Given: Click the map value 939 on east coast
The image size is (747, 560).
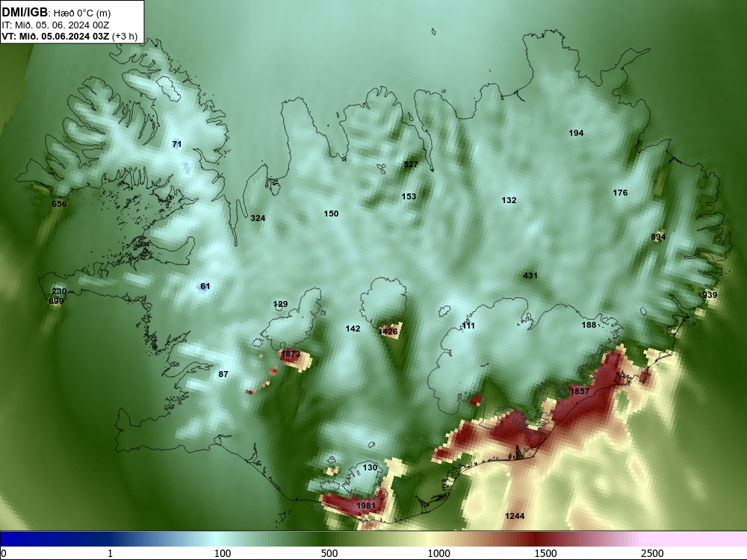Looking at the screenshot, I should click(x=710, y=295).
